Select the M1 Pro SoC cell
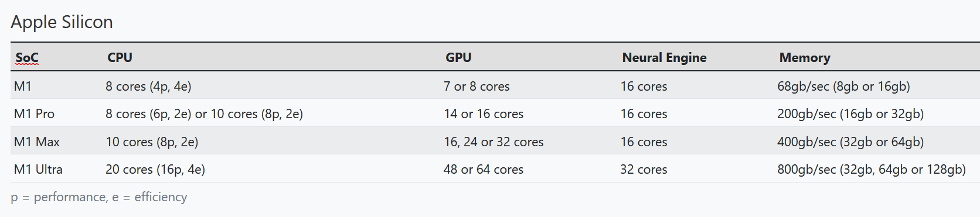Screen dimensions: 980x217 pyautogui.click(x=34, y=114)
